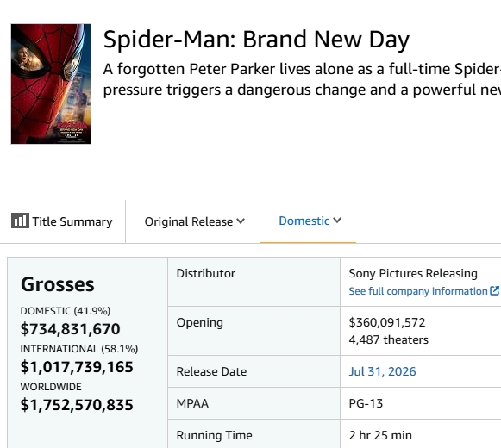The image size is (501, 448).
Task: Click the Spider-Man movie poster thumbnail
Action: [x=51, y=84]
